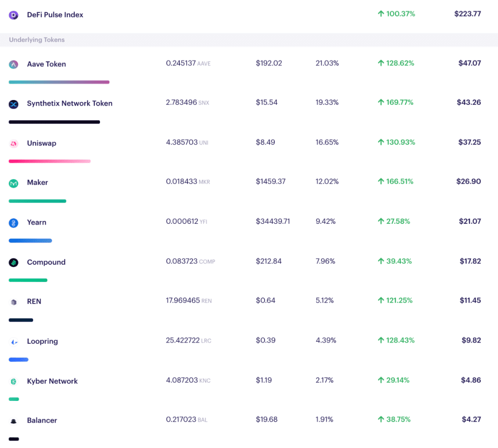Viewport: 498px width, 448px height.
Task: Click the Yearn price $34439.71
Action: coord(273,221)
